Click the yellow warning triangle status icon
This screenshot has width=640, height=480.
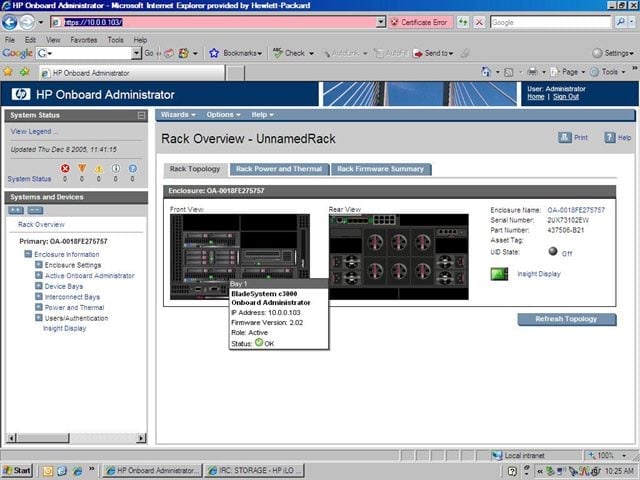[x=99, y=169]
